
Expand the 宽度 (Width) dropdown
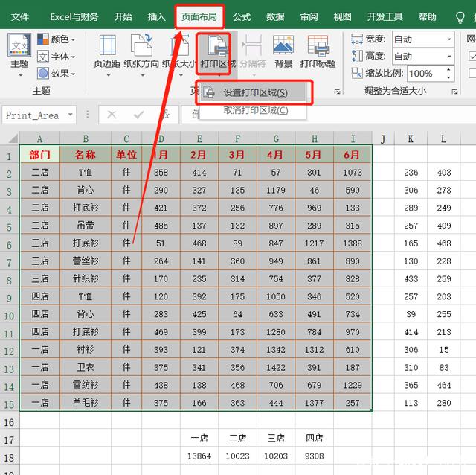tap(450, 39)
